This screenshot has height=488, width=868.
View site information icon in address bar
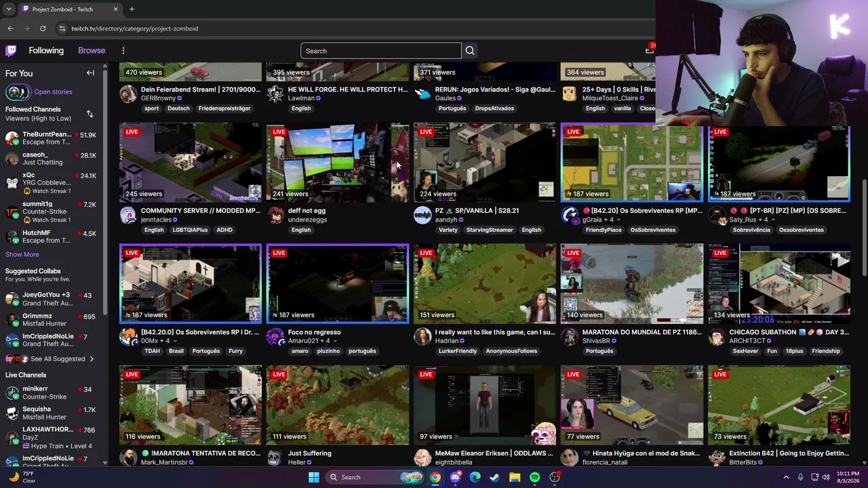(x=62, y=28)
